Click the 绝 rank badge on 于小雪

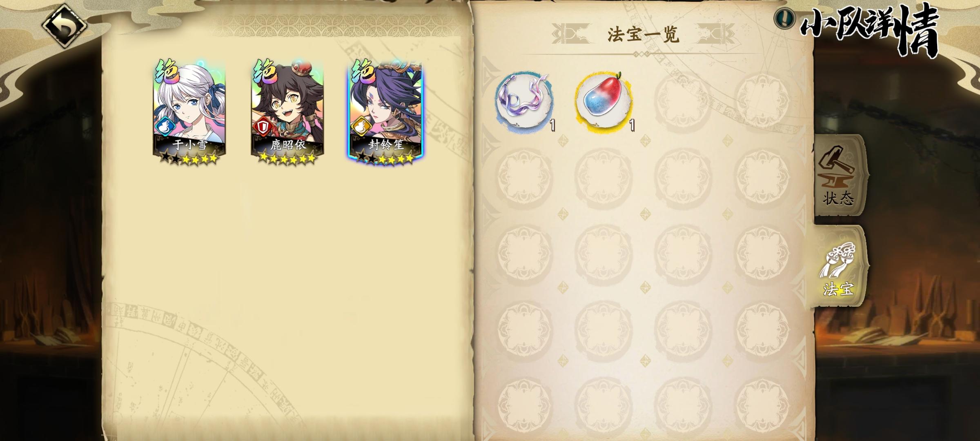(x=167, y=71)
